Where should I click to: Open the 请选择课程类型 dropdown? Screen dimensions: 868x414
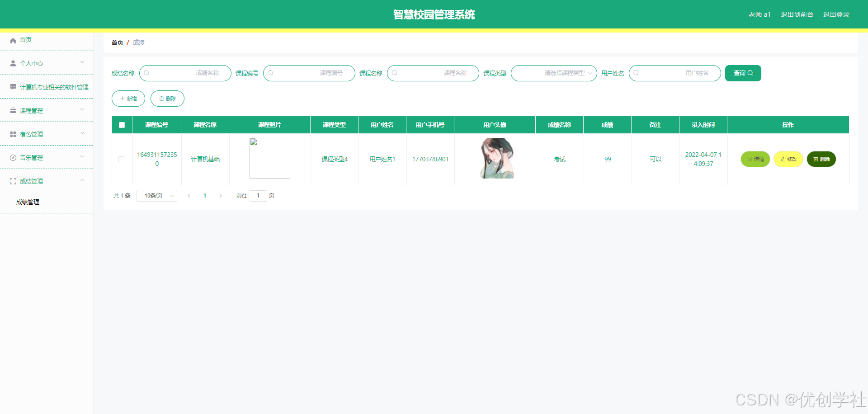click(x=554, y=73)
